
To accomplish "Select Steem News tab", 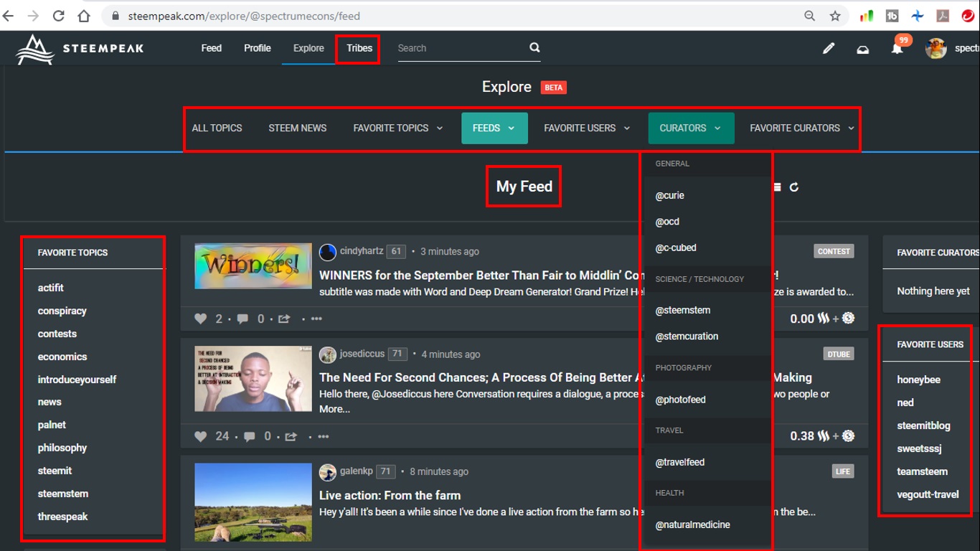I will [298, 128].
